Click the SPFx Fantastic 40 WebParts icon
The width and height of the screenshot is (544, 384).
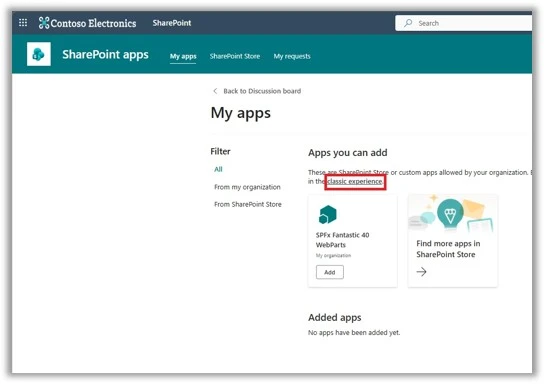(328, 214)
